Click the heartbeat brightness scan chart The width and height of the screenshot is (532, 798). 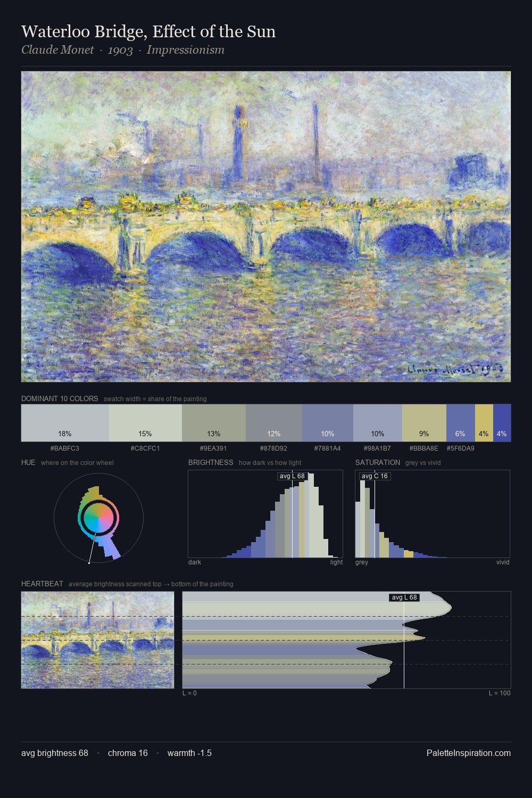(x=346, y=640)
